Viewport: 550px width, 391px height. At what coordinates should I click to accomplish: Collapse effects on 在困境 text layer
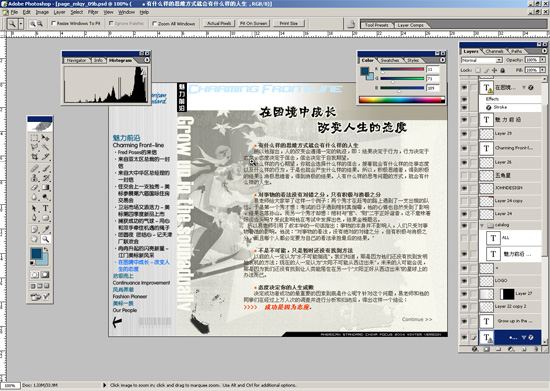[524, 87]
